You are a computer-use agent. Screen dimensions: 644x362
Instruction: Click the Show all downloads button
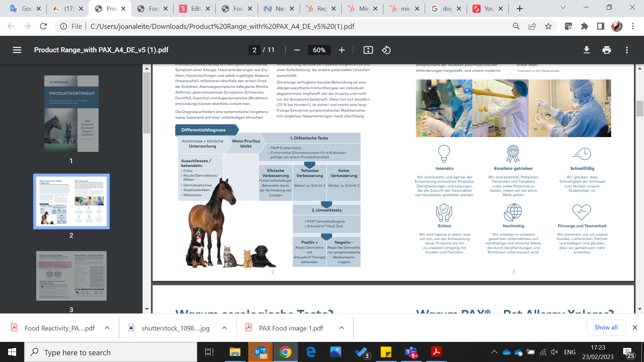tap(606, 327)
